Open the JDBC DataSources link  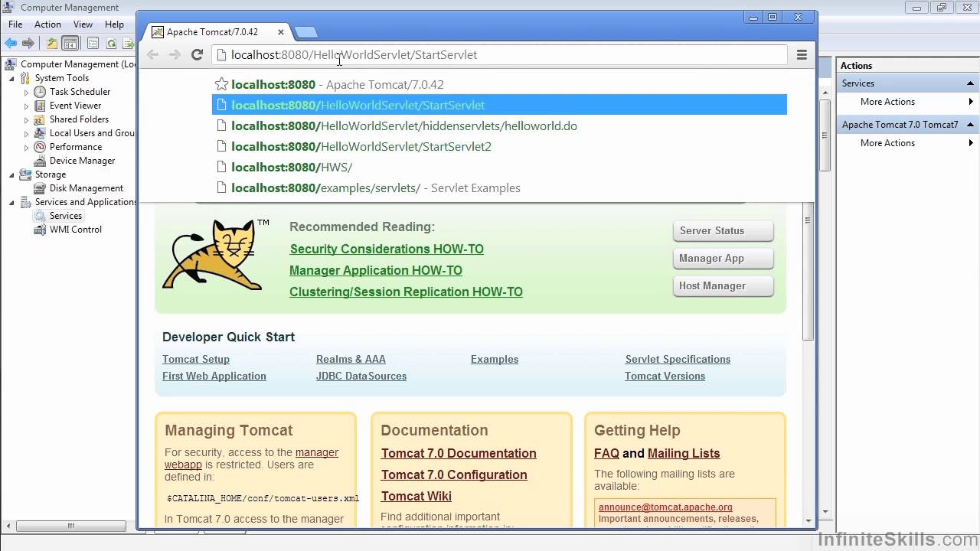(361, 376)
